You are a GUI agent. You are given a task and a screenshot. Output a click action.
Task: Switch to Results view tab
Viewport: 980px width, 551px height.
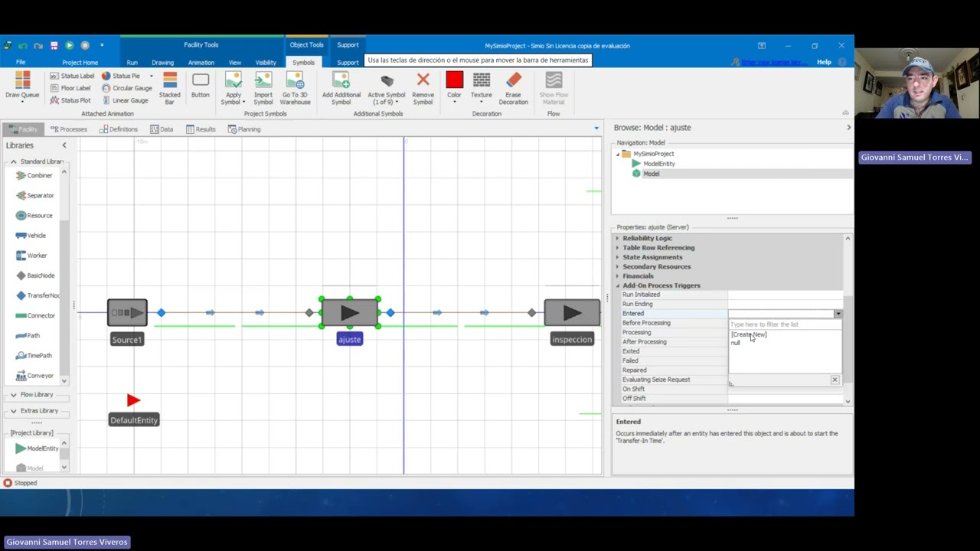click(x=201, y=129)
